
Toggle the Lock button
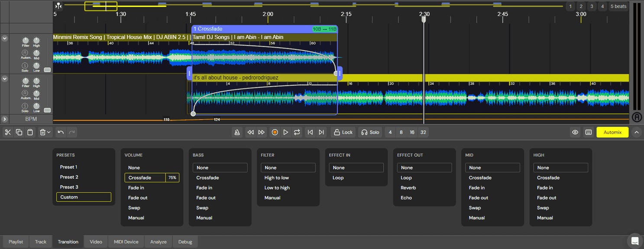(343, 133)
